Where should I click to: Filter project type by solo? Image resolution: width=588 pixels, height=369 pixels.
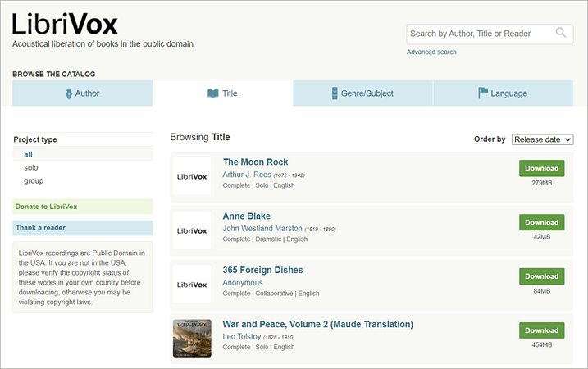(x=31, y=167)
